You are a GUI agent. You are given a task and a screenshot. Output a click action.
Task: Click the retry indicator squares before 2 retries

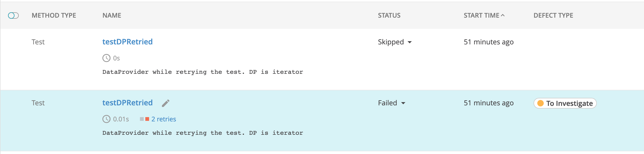[144, 119]
